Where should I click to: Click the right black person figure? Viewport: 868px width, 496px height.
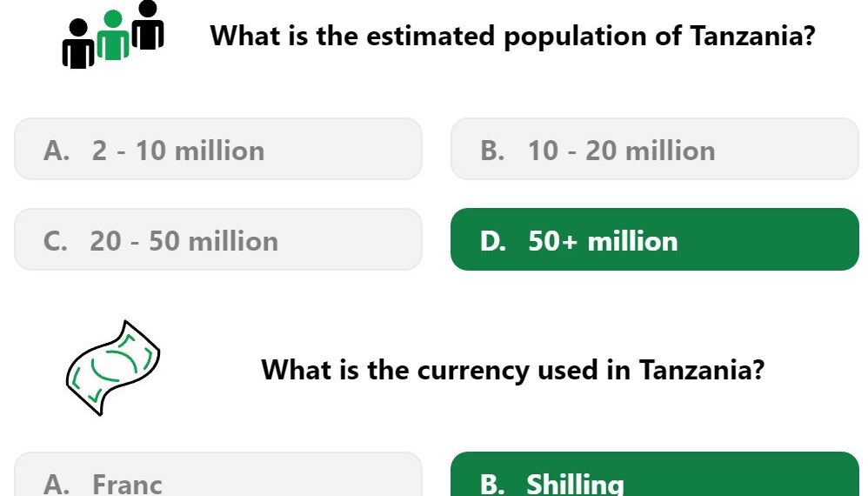pos(148,25)
